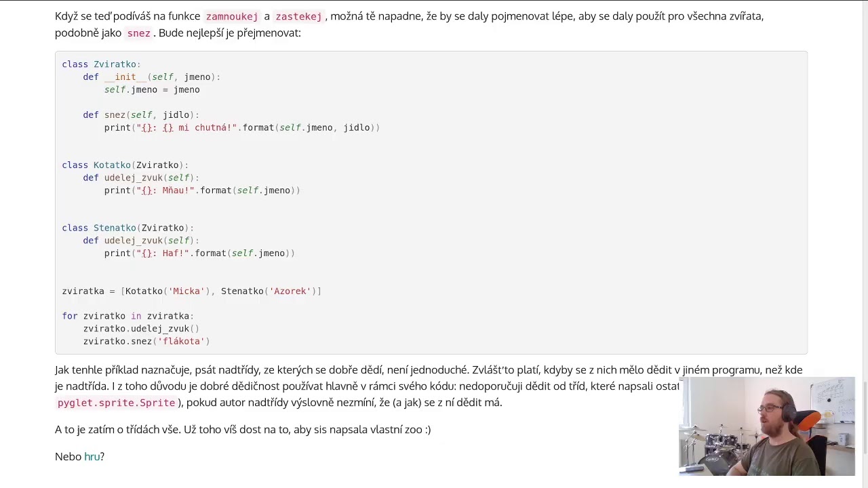Image resolution: width=868 pixels, height=488 pixels.
Task: Click the inline code 'zastekej'
Action: [x=298, y=16]
